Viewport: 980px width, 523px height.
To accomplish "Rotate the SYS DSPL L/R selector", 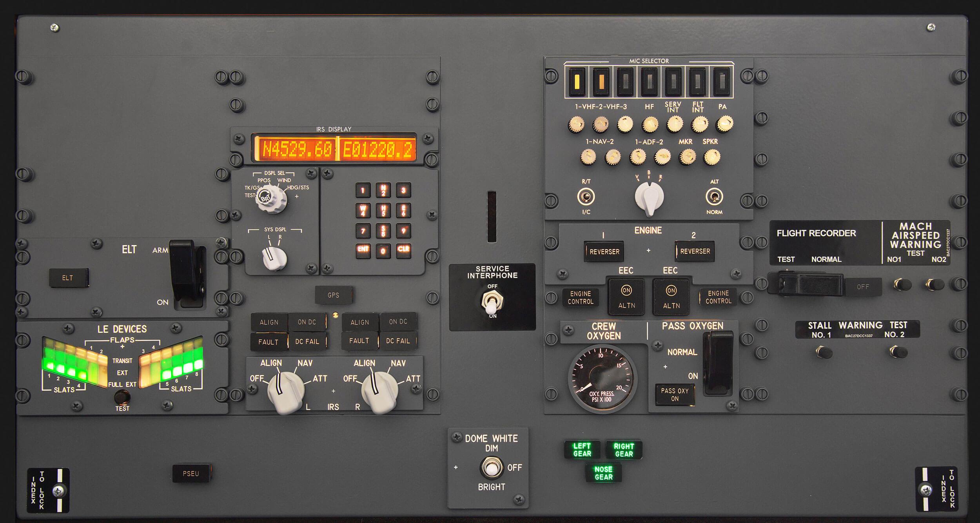I will pyautogui.click(x=274, y=258).
